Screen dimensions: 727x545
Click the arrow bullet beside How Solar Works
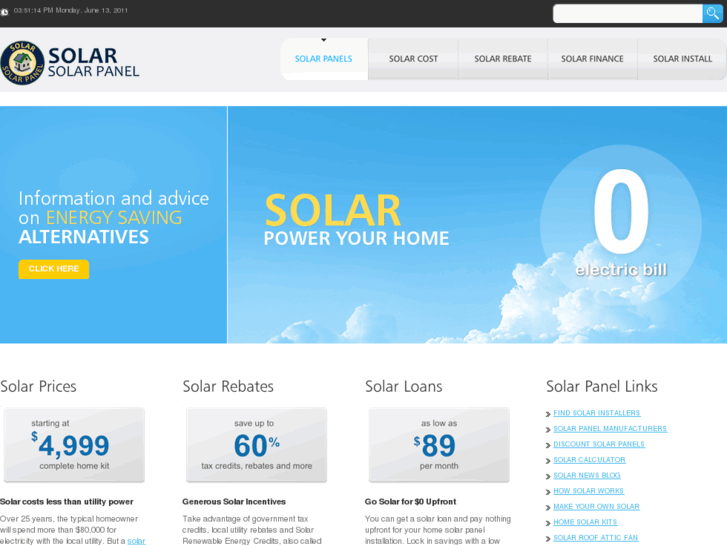548,492
